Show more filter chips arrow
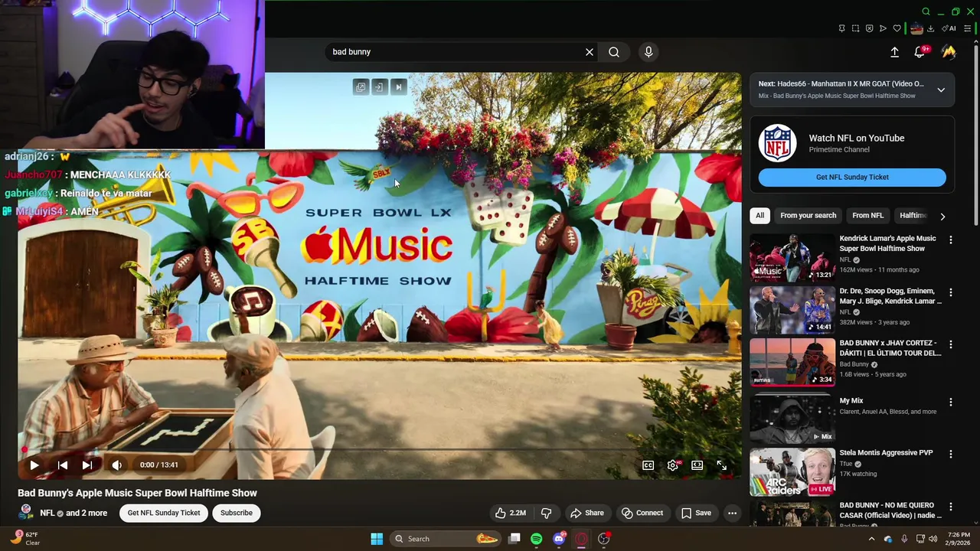 point(942,216)
